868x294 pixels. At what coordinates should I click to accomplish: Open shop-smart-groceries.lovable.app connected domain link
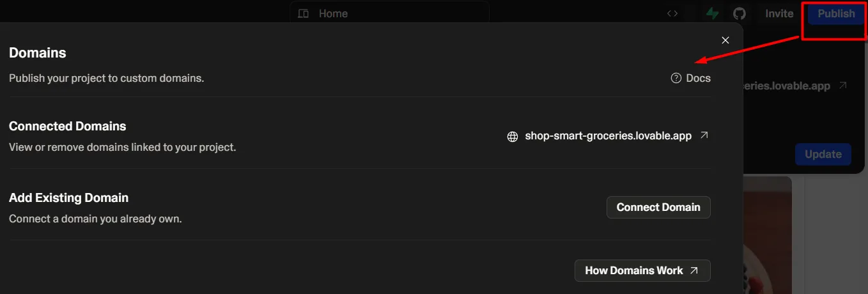coord(608,136)
